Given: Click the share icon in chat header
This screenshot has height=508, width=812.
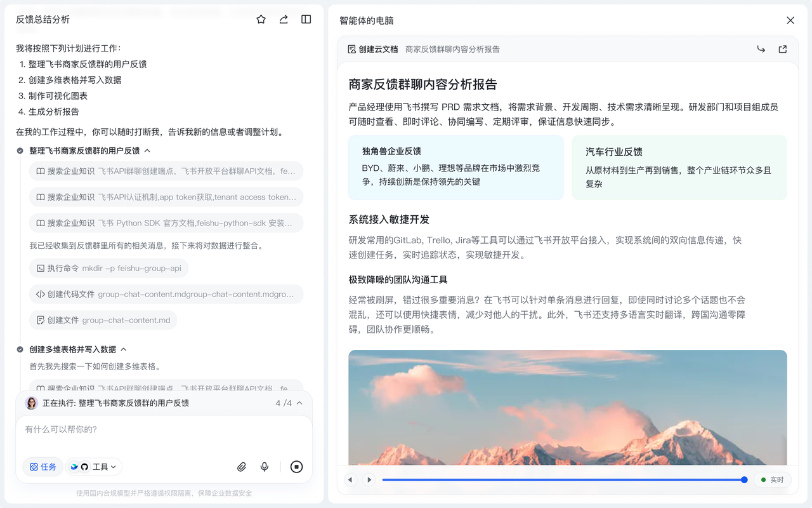Looking at the screenshot, I should coord(284,20).
